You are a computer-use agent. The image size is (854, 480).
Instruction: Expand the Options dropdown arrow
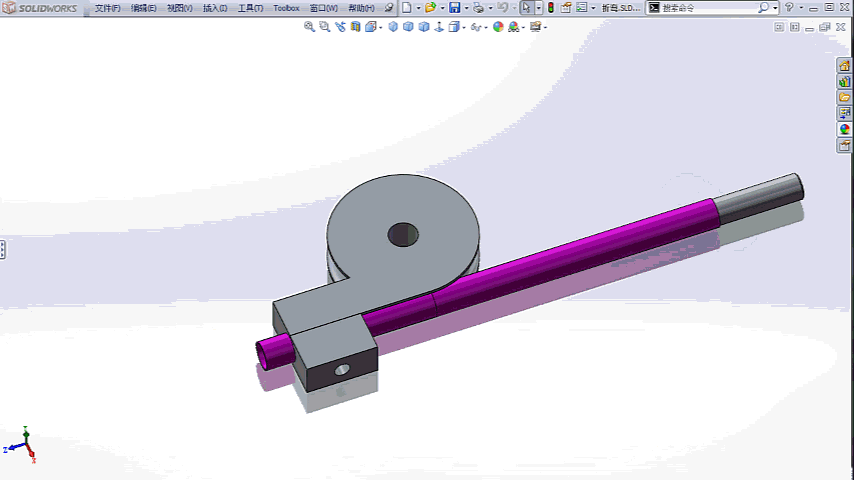(593, 8)
